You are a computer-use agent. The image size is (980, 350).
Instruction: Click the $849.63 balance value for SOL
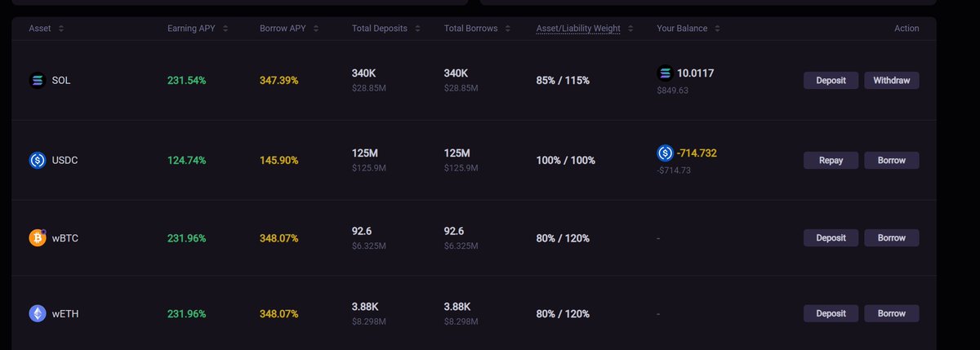673,91
